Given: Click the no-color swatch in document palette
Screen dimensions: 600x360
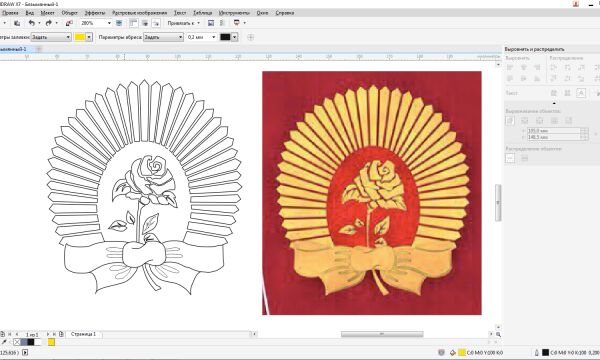Looking at the screenshot, I should coord(17,342).
